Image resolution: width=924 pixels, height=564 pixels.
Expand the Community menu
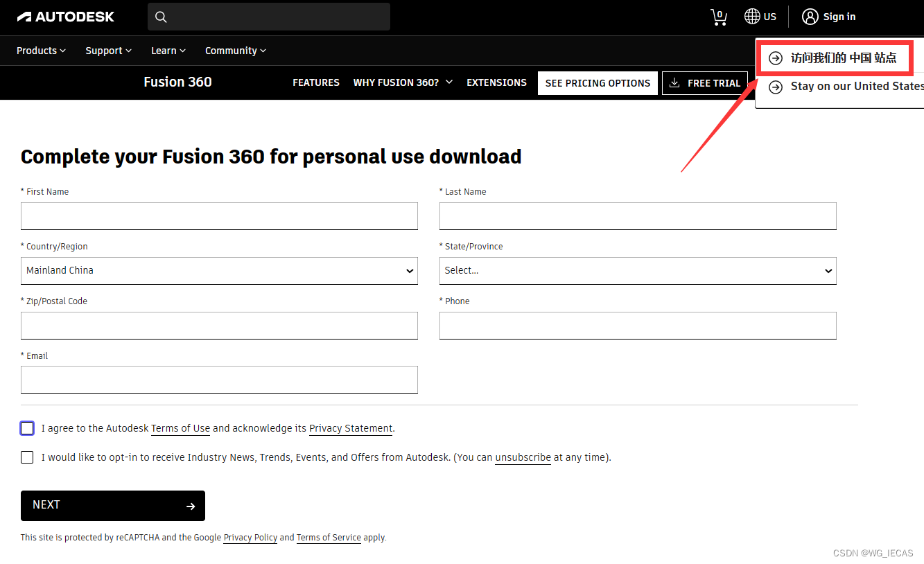pyautogui.click(x=236, y=51)
